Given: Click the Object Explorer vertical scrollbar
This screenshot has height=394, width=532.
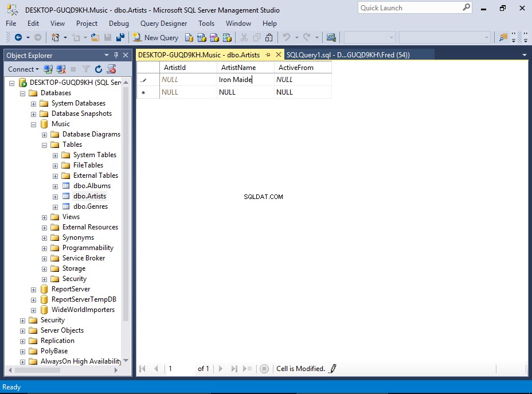Looking at the screenshot, I should pyautogui.click(x=126, y=204).
